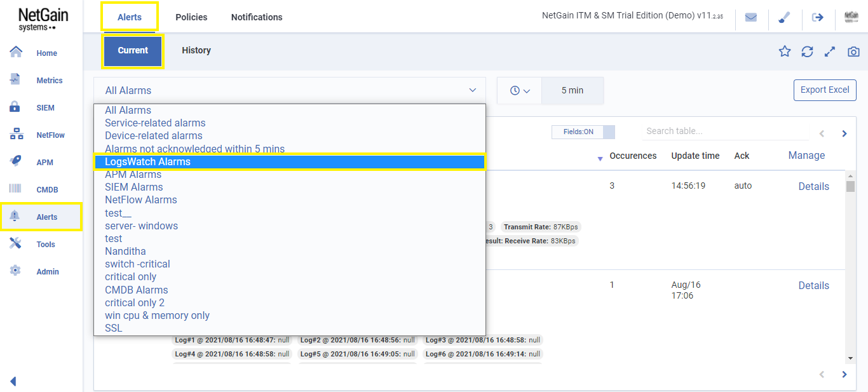This screenshot has height=392, width=868.
Task: Open the Admin gear icon
Action: click(16, 271)
